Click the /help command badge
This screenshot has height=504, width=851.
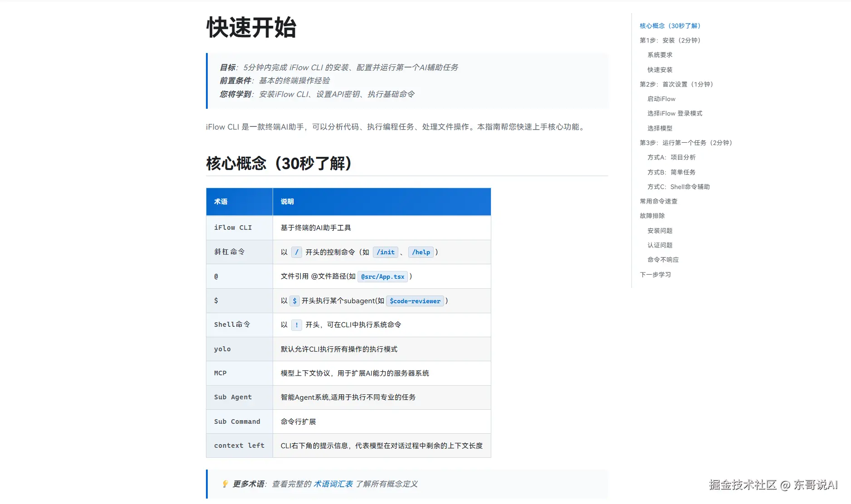tap(421, 252)
